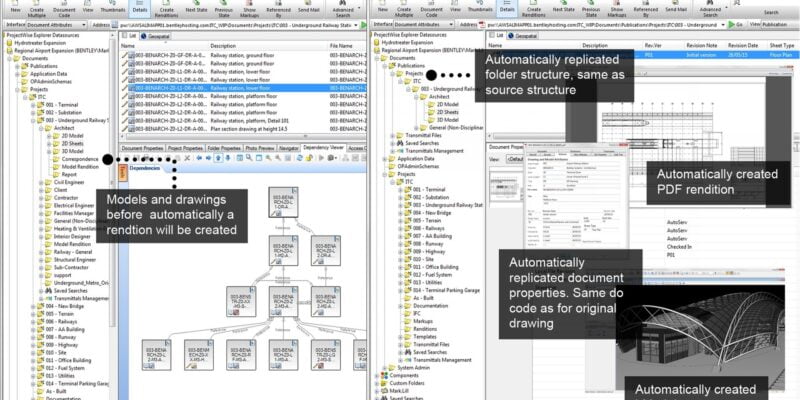Open the View Publication dropdown in right window
This screenshot has width=800, height=400.
pyautogui.click(x=780, y=24)
